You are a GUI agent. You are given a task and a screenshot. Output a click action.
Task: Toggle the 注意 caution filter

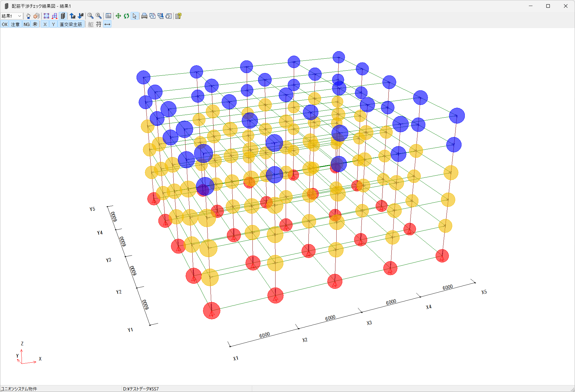[x=15, y=25]
